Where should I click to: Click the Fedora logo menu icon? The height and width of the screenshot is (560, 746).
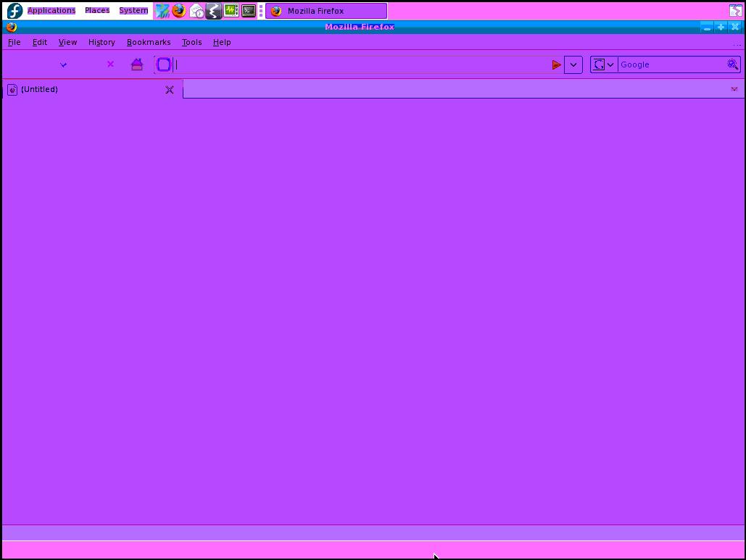point(14,11)
